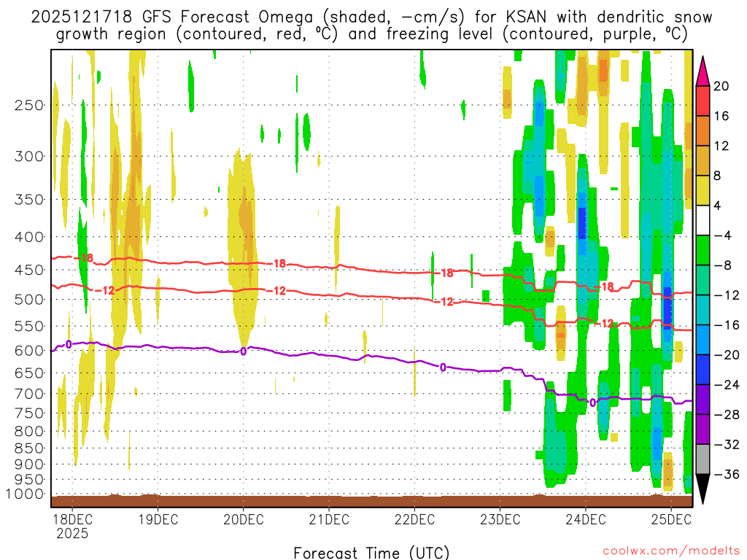Click the "650" pressure level label
This screenshot has height=560, width=747.
29,373
